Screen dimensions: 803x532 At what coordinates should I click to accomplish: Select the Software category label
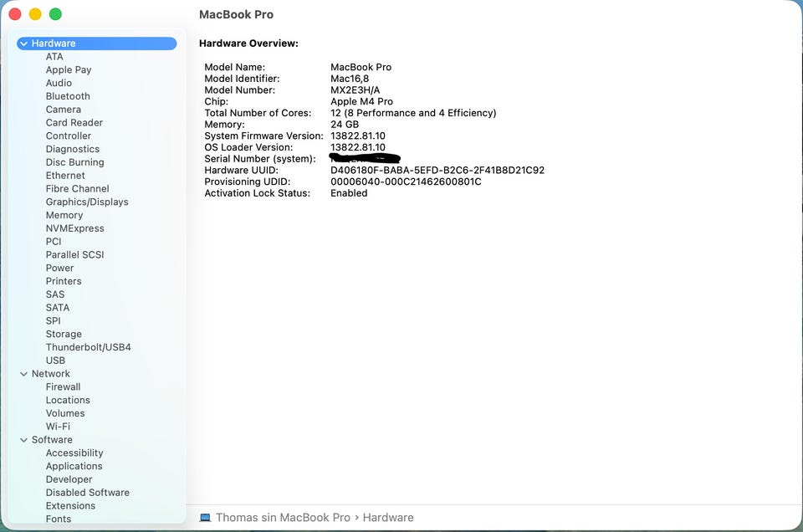point(52,440)
